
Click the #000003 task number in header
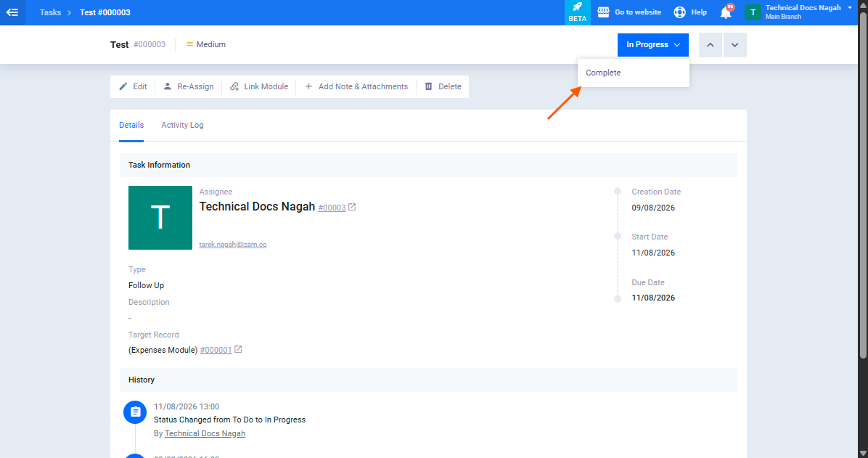pos(150,44)
